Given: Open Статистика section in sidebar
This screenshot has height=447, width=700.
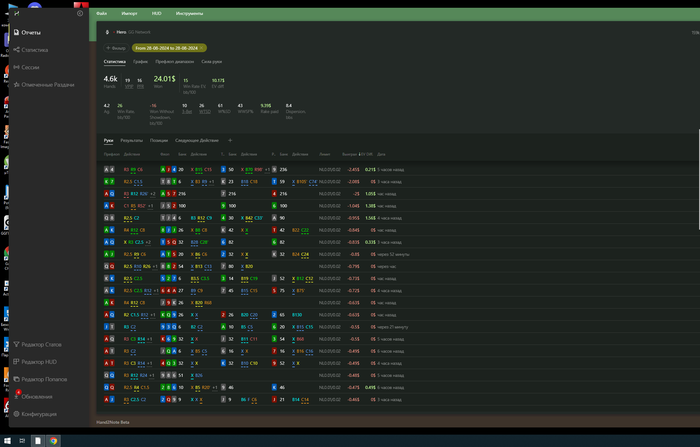Looking at the screenshot, I should (30, 50).
